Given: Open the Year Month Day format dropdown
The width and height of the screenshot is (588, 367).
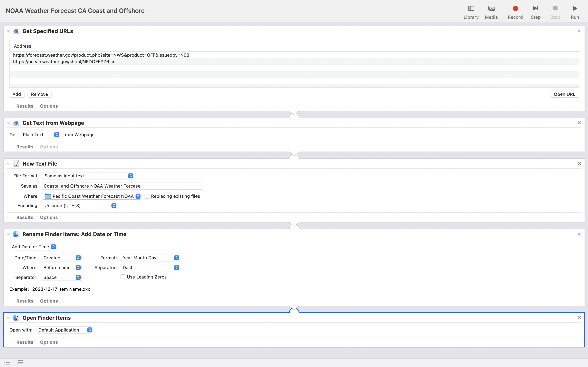Looking at the screenshot, I should click(x=150, y=258).
